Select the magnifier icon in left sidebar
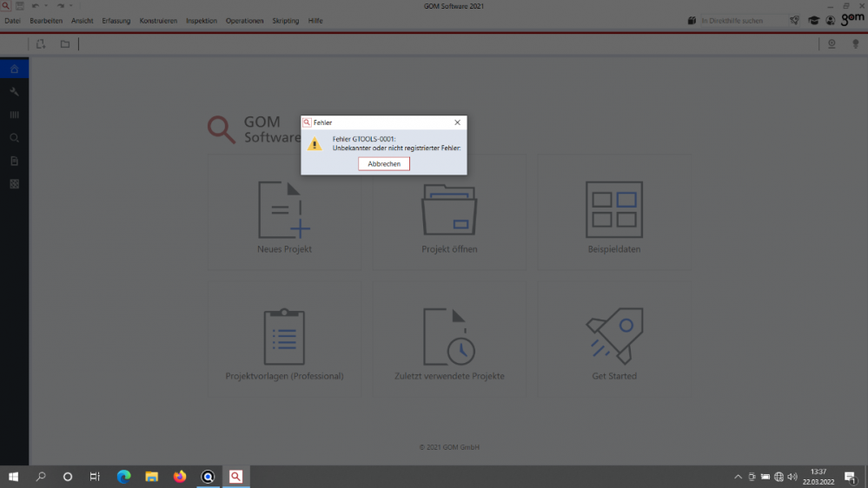Image resolution: width=868 pixels, height=488 pixels. click(x=15, y=138)
